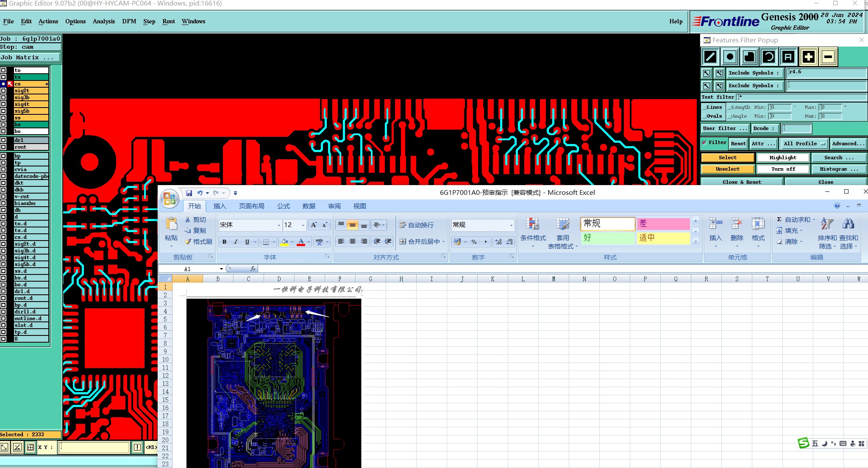
Task: Toggle the pad features filter icon
Action: tap(730, 57)
